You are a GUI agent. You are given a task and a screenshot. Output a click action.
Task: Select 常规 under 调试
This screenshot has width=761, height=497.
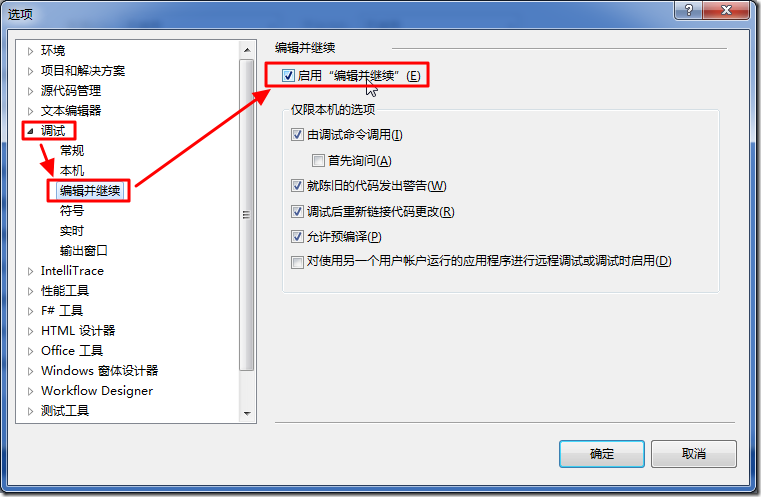click(x=72, y=150)
